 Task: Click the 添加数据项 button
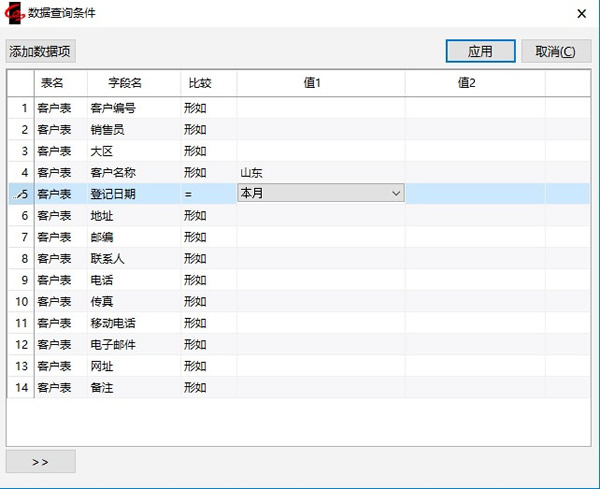click(x=41, y=52)
